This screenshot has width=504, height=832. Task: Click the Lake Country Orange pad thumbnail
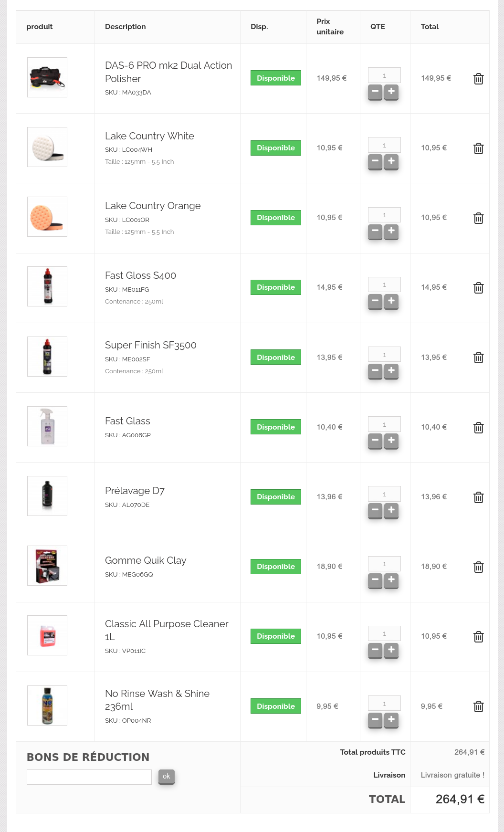click(x=47, y=217)
